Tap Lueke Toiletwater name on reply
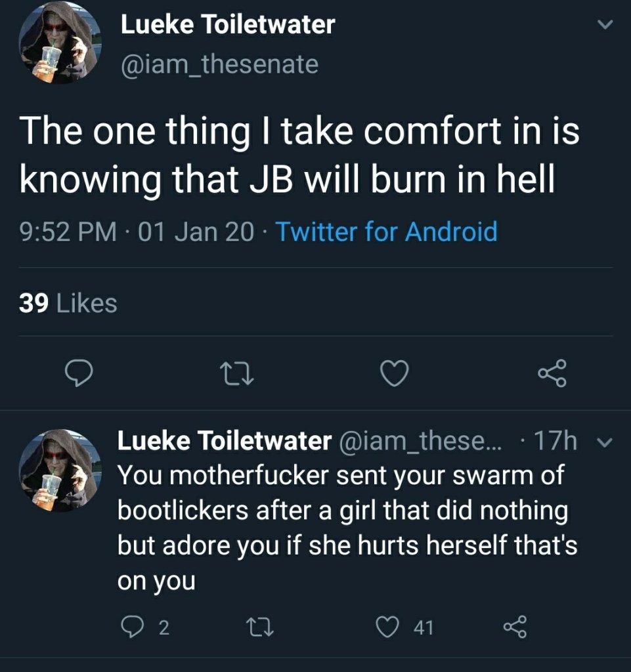The image size is (631, 672). [224, 442]
